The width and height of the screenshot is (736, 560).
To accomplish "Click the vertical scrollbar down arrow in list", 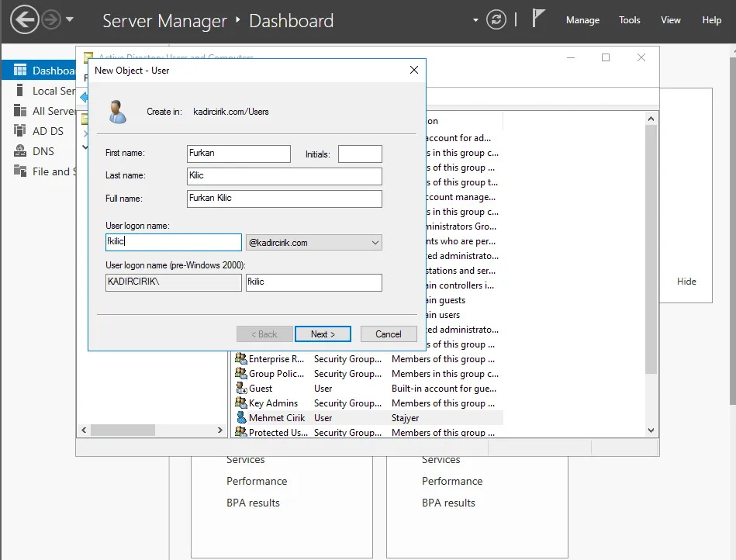I will click(651, 430).
